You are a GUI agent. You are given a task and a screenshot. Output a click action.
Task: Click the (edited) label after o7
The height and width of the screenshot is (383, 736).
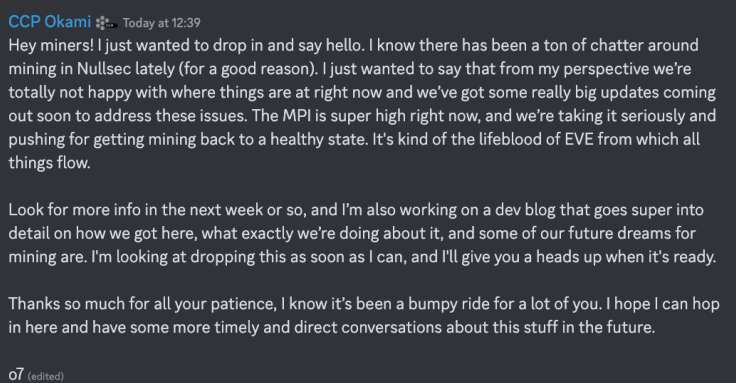[x=46, y=376]
